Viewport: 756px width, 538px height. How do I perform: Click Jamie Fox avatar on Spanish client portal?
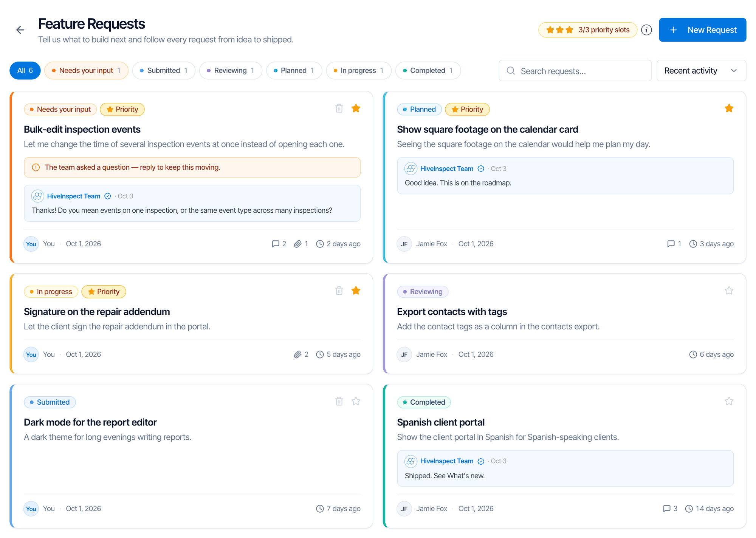pyautogui.click(x=404, y=509)
